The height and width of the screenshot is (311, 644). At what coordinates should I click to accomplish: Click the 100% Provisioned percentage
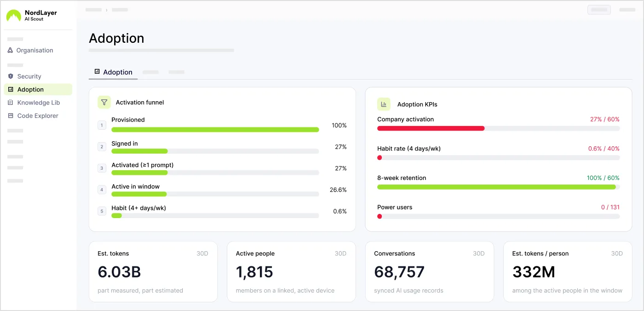coord(339,125)
